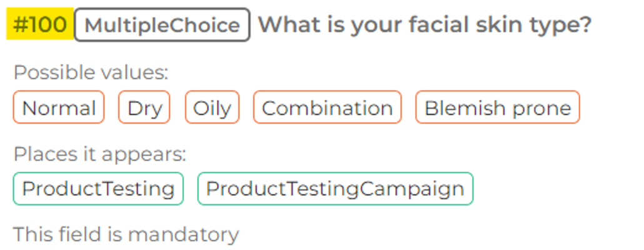Click the green-outlined ProductTestingCampaign chip
Screen dimensions: 644x250
click(335, 189)
